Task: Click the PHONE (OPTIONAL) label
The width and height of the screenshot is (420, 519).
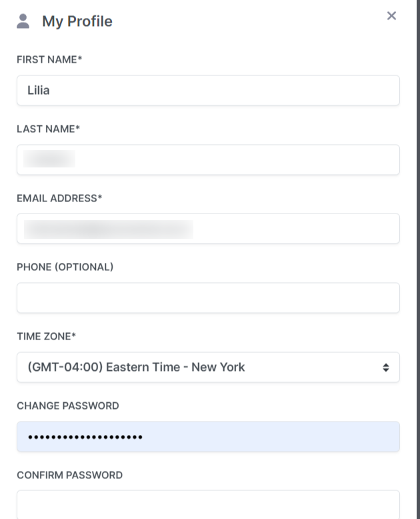Action: tap(65, 267)
